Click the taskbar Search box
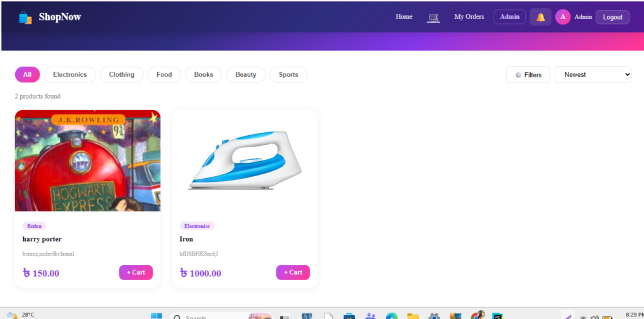644x319 pixels. click(221, 316)
